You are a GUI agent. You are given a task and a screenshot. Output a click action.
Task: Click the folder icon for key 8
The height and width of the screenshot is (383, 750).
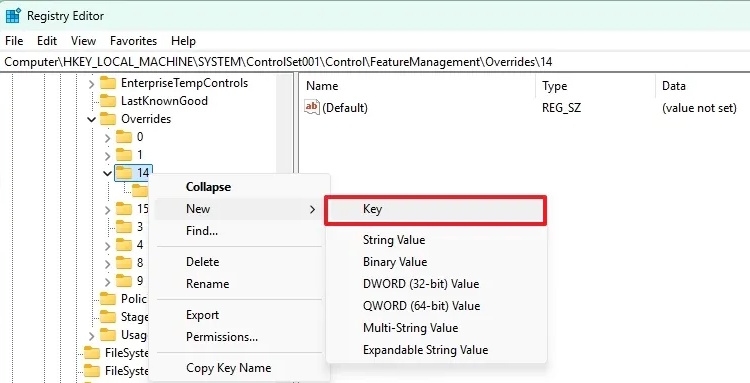124,263
